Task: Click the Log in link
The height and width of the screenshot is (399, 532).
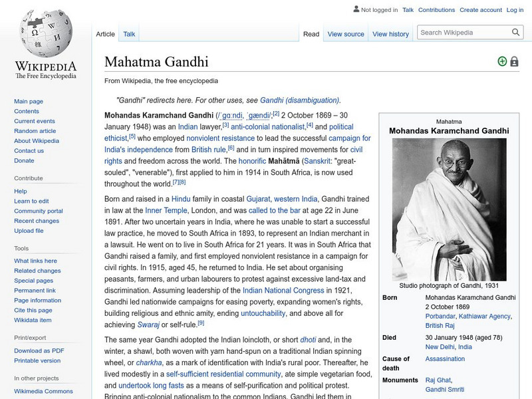Action: click(515, 10)
